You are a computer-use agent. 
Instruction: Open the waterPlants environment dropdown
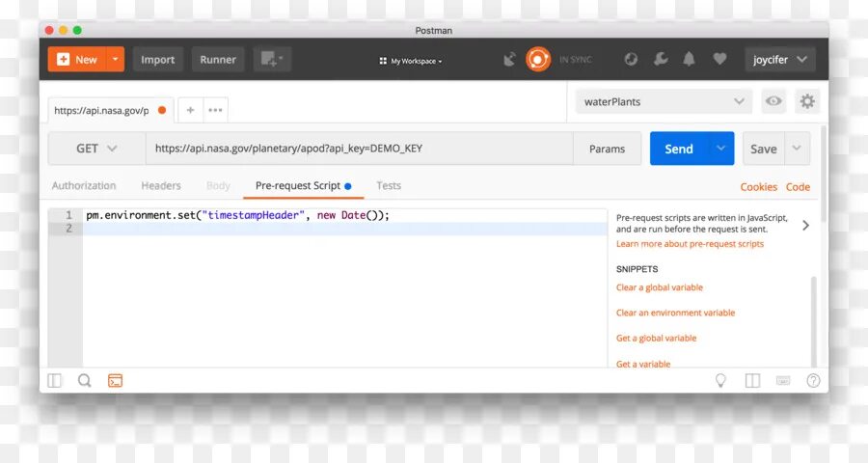(664, 101)
